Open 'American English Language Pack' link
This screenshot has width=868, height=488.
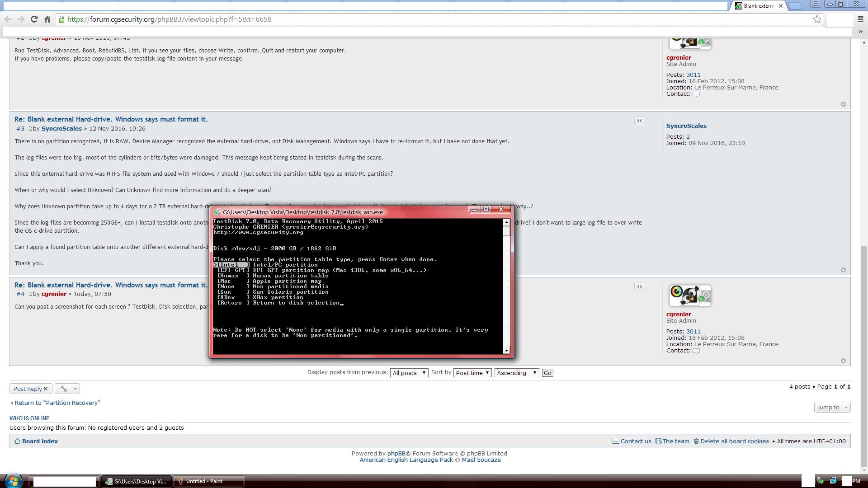(406, 460)
